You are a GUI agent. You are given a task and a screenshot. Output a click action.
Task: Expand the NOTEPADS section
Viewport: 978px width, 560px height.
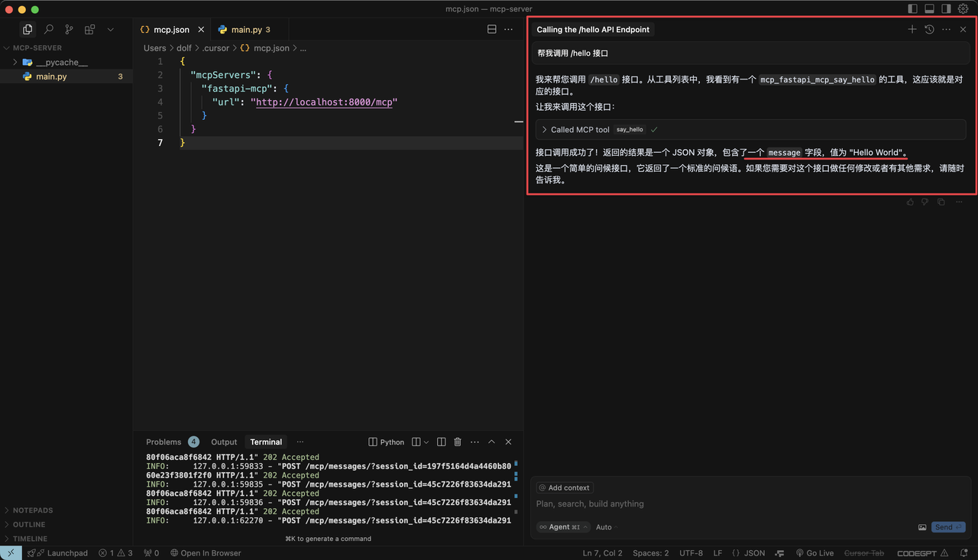click(34, 510)
